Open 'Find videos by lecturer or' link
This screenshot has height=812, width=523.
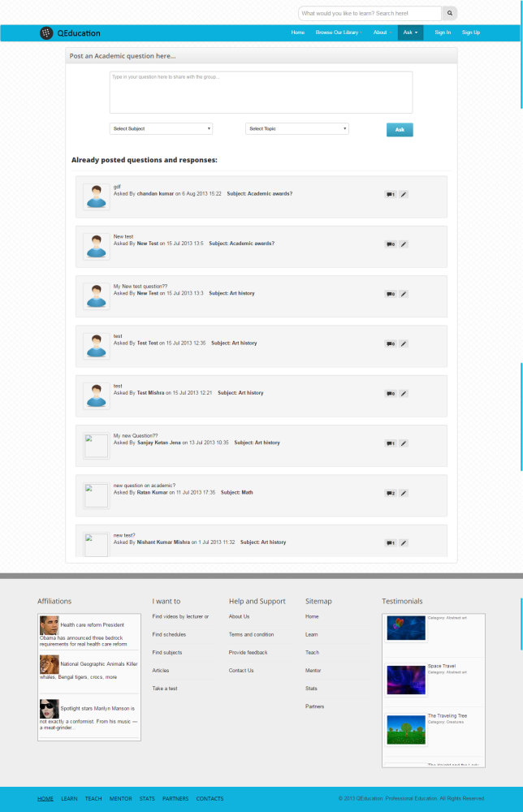coord(180,616)
